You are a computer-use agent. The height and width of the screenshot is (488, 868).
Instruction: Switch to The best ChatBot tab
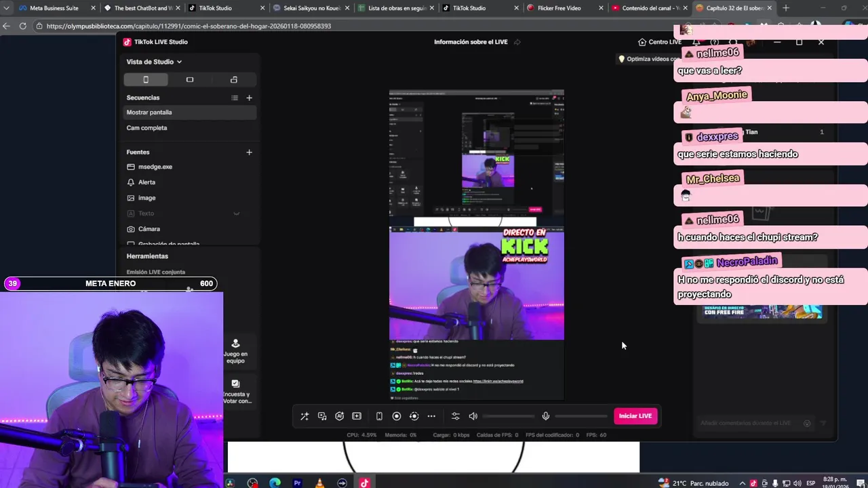[x=142, y=8]
